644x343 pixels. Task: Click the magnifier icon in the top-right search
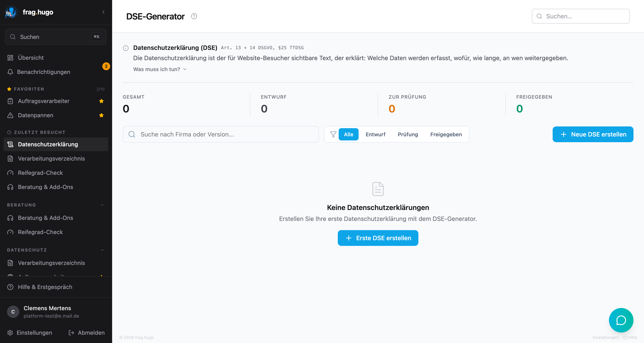coord(539,16)
